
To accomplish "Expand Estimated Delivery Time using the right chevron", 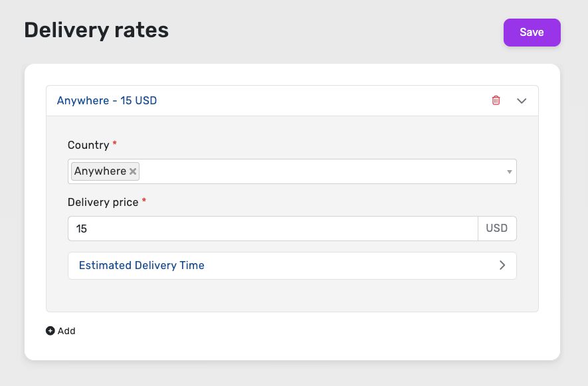I will coord(502,265).
